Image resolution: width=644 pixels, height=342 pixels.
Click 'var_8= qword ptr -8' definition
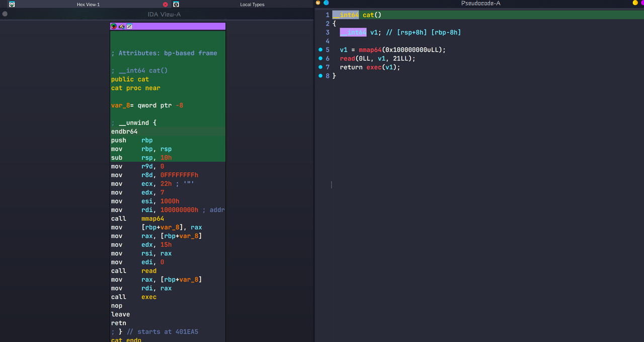pyautogui.click(x=147, y=105)
